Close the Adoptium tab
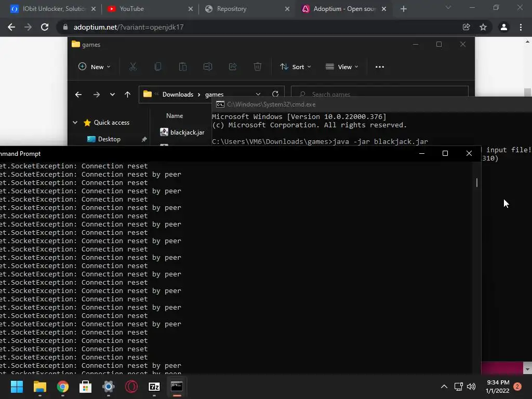This screenshot has width=532, height=399. click(x=384, y=9)
